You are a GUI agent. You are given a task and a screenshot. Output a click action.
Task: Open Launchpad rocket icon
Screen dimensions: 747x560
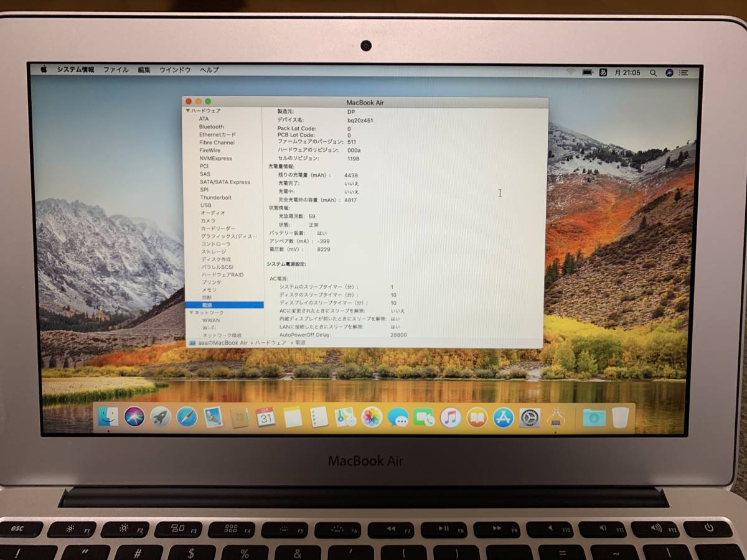[x=161, y=417]
